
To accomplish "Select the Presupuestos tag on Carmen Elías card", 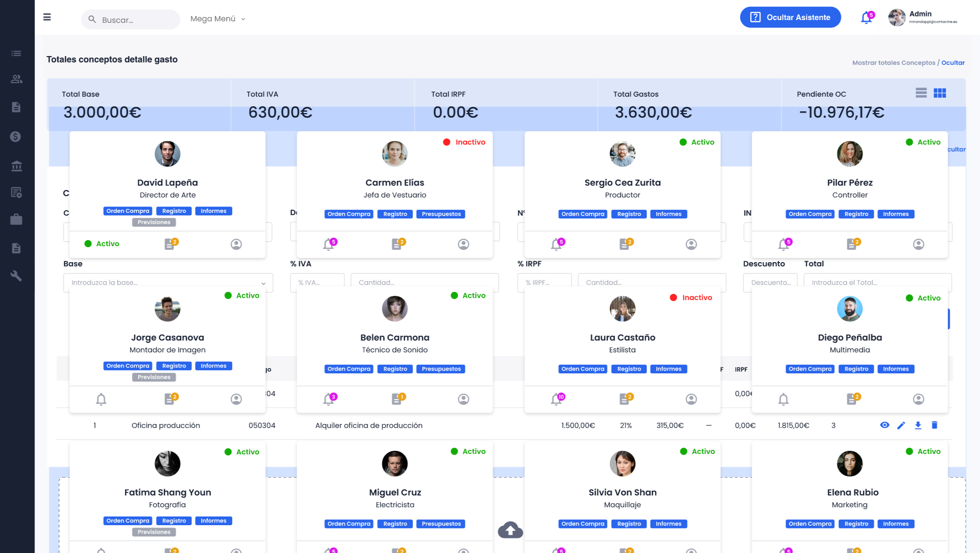I will coord(441,214).
